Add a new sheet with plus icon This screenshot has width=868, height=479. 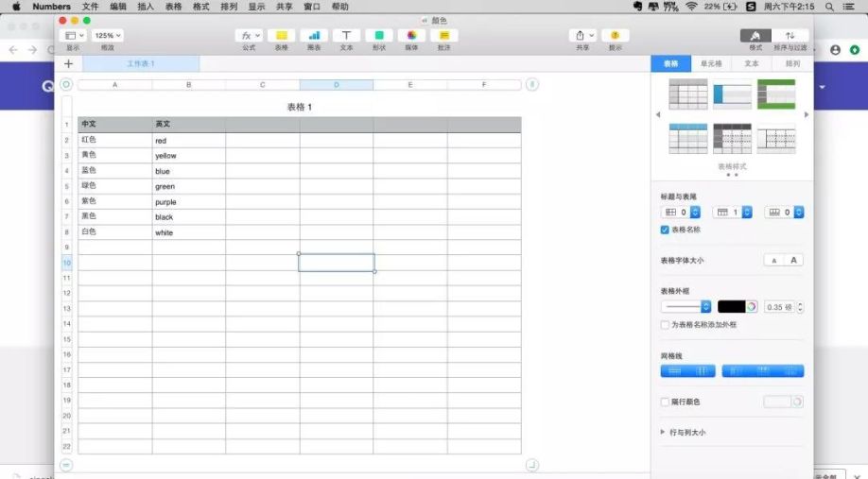tap(69, 63)
